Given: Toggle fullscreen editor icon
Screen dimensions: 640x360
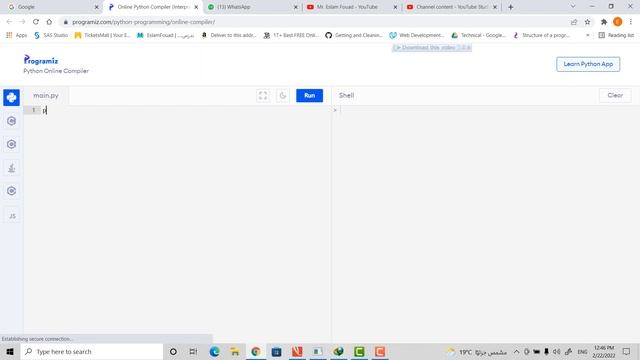Looking at the screenshot, I should point(263,96).
